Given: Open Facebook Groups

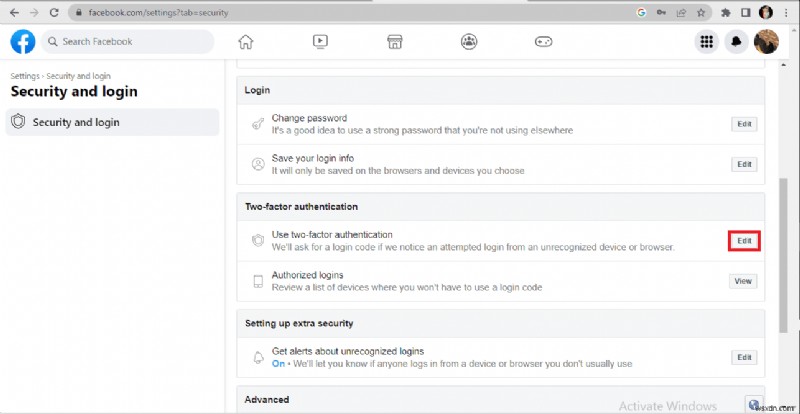Looking at the screenshot, I should click(x=469, y=42).
